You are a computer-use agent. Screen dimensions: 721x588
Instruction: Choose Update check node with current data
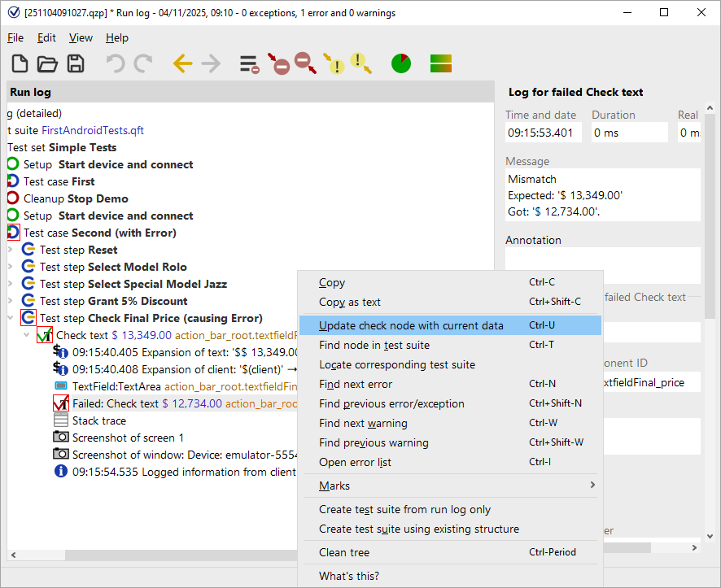[411, 325]
